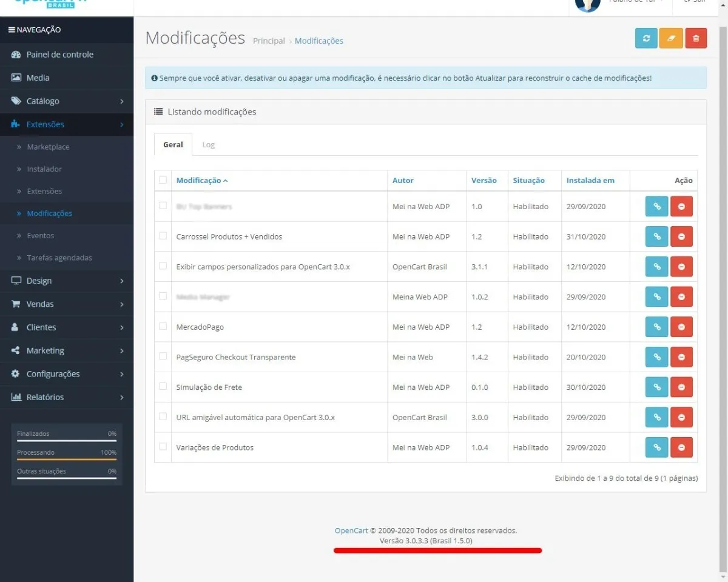Toggle the select-all checkbox in table header
This screenshot has height=582, width=728.
point(163,179)
